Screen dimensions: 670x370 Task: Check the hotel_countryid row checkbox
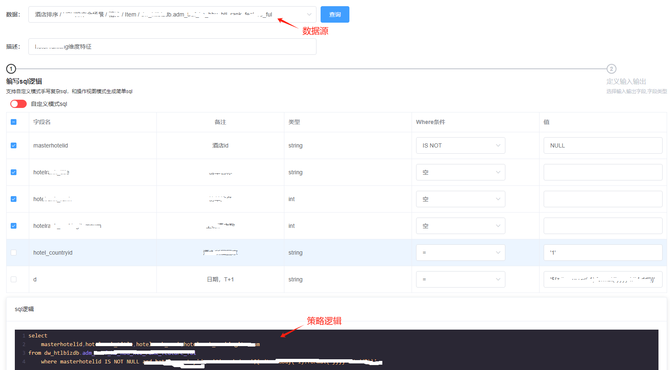click(14, 253)
